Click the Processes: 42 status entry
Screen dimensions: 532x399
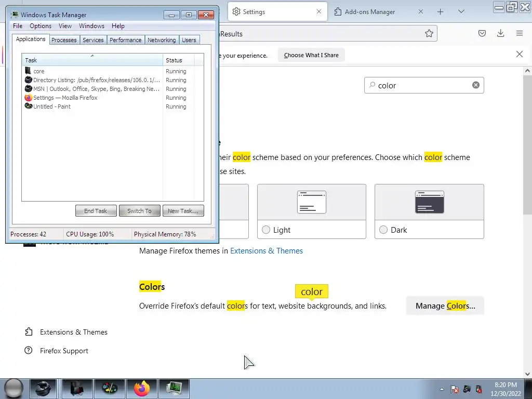(x=28, y=234)
